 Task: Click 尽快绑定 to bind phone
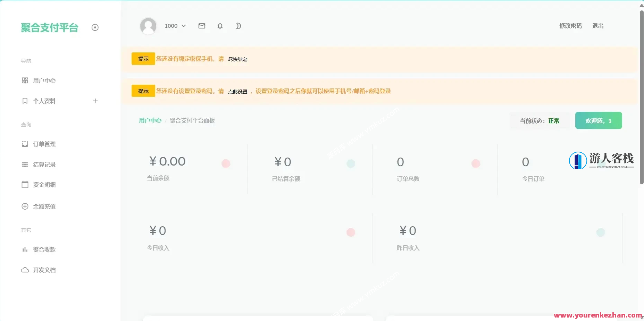coord(237,59)
